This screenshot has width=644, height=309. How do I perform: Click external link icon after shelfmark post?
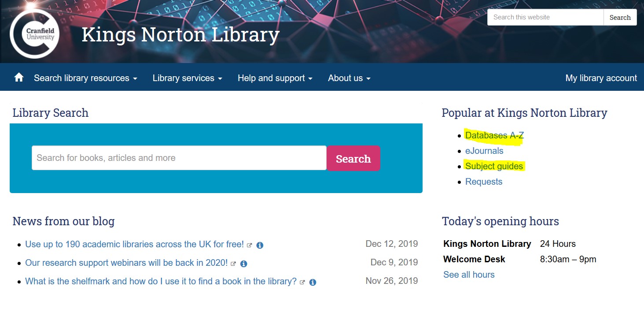(x=302, y=282)
